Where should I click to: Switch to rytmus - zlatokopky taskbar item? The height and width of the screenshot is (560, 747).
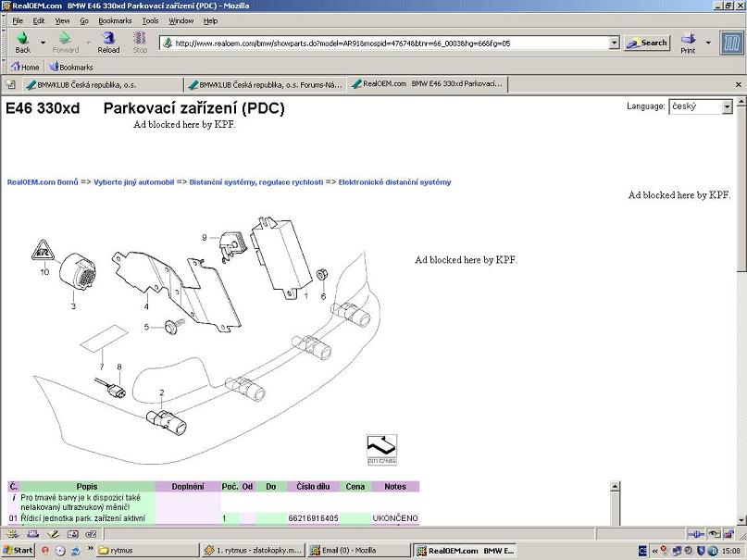254,551
